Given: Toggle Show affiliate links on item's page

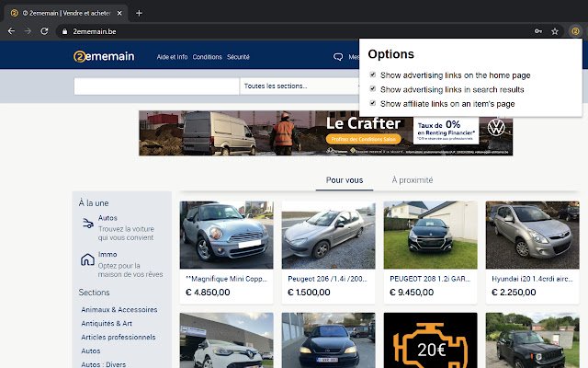Looking at the screenshot, I should (x=372, y=103).
